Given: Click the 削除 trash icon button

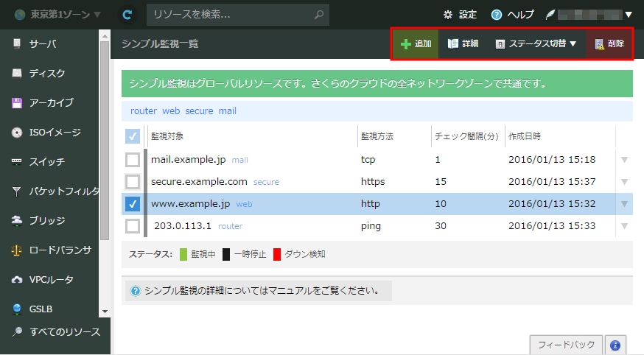Looking at the screenshot, I should tap(609, 44).
